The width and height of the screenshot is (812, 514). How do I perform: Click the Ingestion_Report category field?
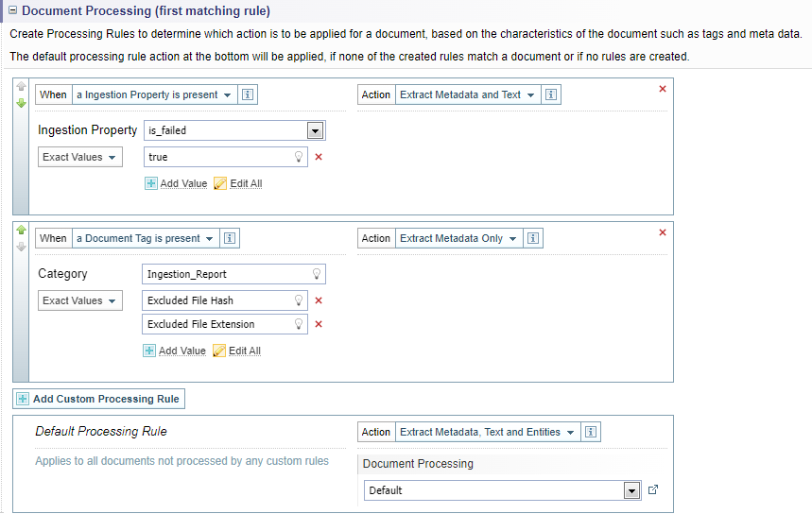227,274
